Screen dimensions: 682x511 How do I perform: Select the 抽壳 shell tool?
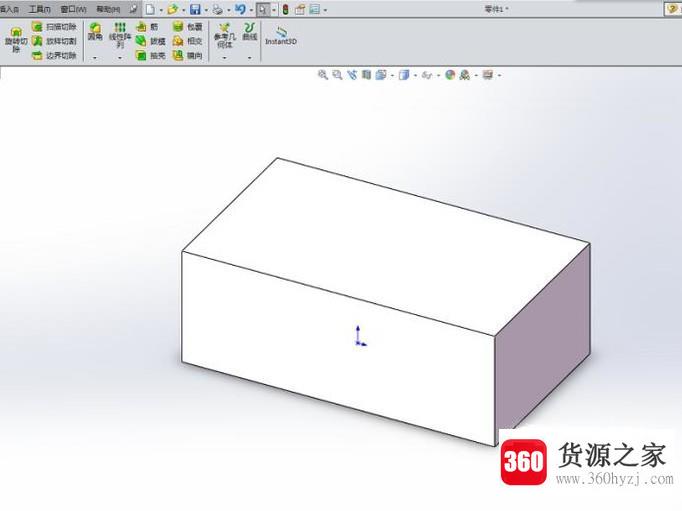(x=150, y=56)
